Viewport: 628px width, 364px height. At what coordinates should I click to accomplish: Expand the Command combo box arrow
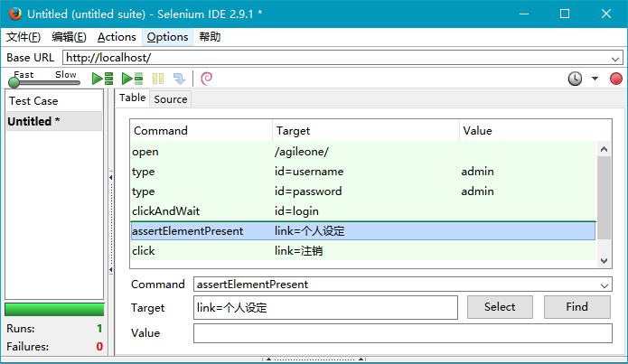point(604,285)
